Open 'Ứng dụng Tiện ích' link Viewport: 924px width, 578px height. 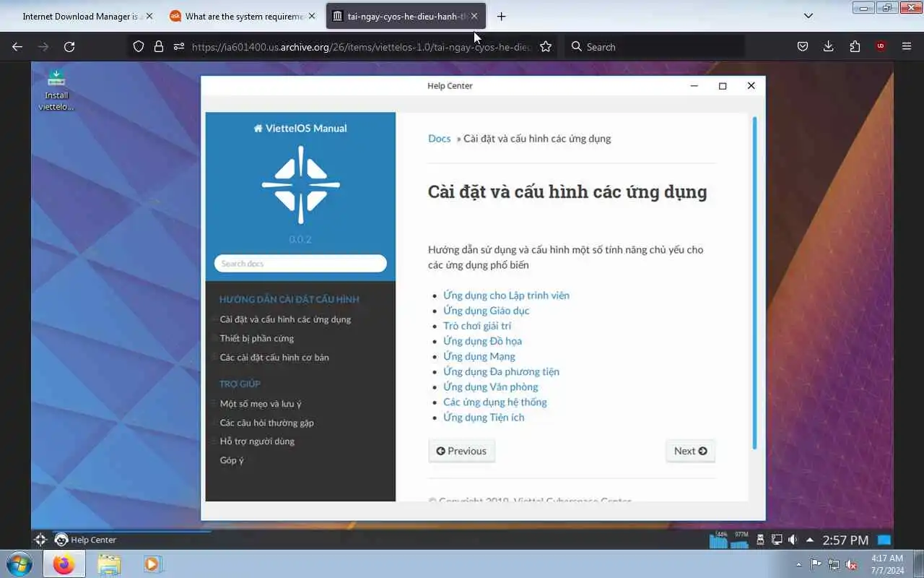tap(484, 417)
